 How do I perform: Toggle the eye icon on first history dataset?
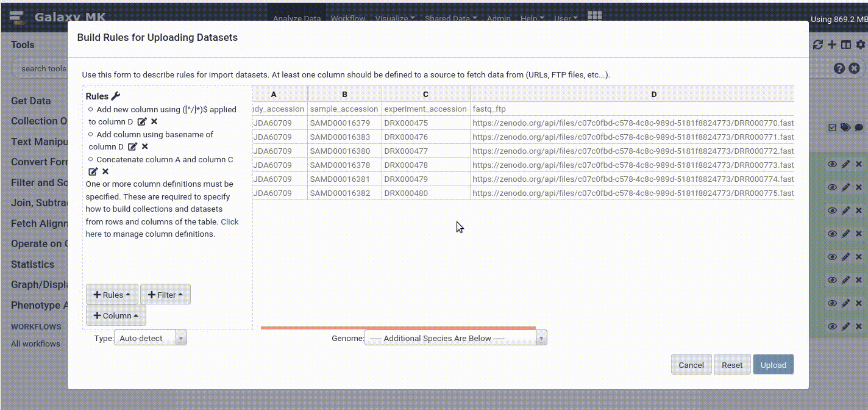(x=832, y=164)
